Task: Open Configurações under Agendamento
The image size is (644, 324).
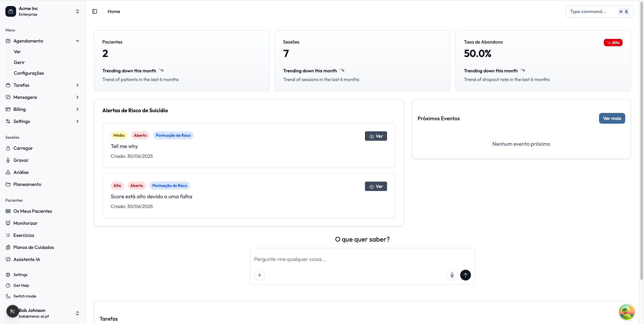Action: click(29, 73)
